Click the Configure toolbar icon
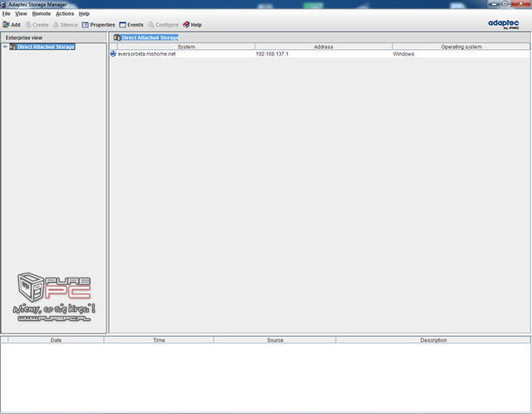Image resolution: width=532 pixels, height=414 pixels. coord(150,25)
